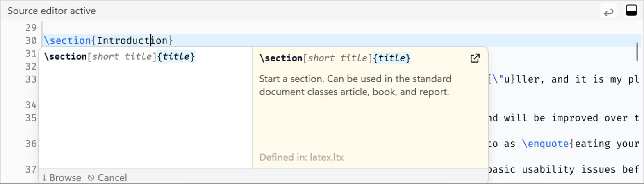
Task: Select the \section completion suggestion
Action: pos(120,57)
